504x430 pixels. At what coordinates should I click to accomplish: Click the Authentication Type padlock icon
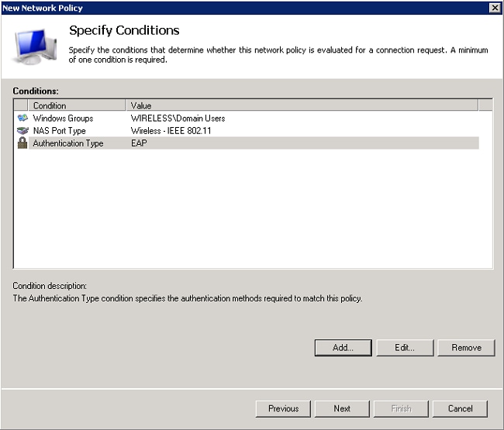[22, 143]
